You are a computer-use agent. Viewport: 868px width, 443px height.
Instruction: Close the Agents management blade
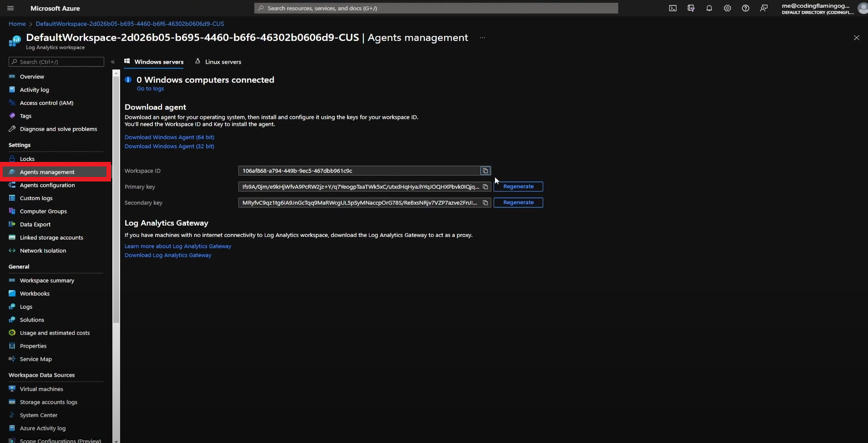(857, 38)
